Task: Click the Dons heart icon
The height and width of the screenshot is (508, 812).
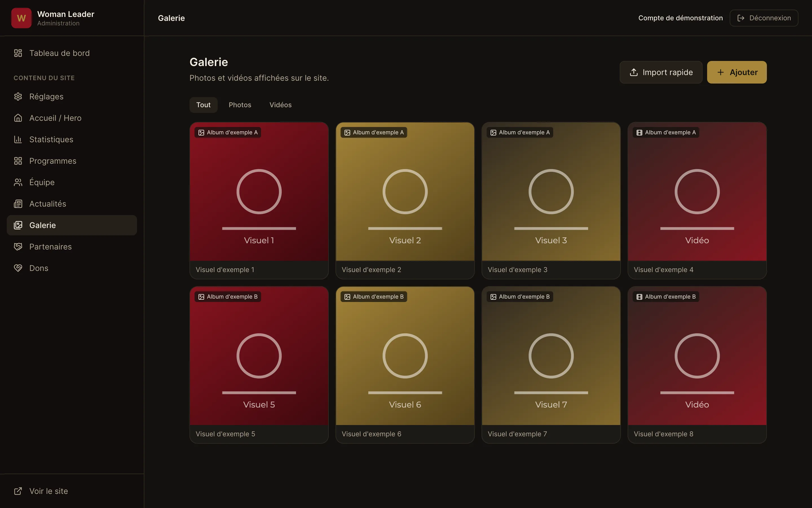Action: pos(18,268)
